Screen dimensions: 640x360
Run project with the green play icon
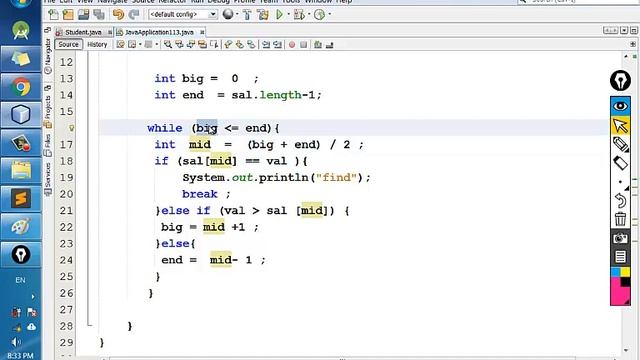280,15
